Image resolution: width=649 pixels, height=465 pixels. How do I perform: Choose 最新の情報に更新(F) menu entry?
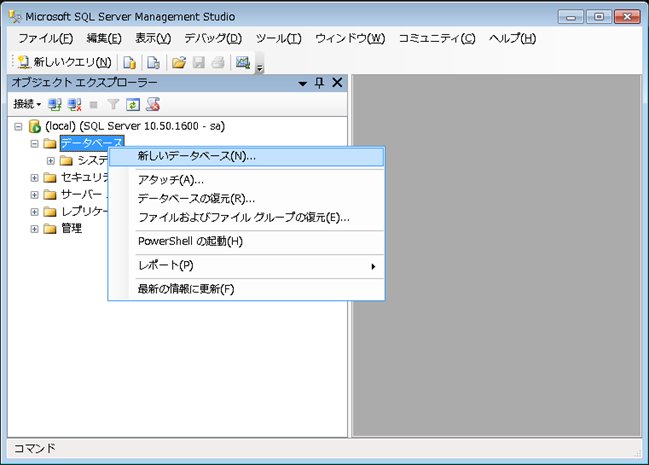click(x=246, y=289)
